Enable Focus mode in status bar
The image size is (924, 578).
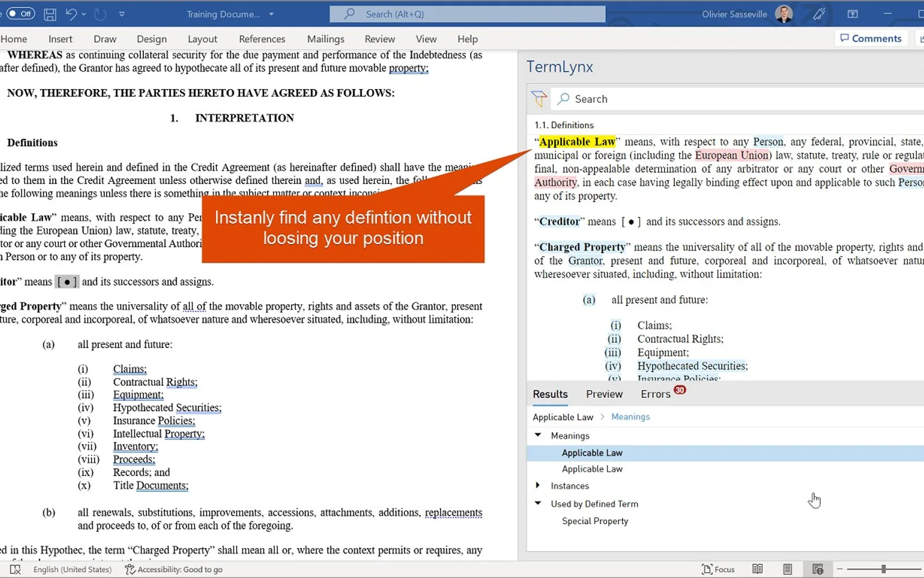(718, 569)
